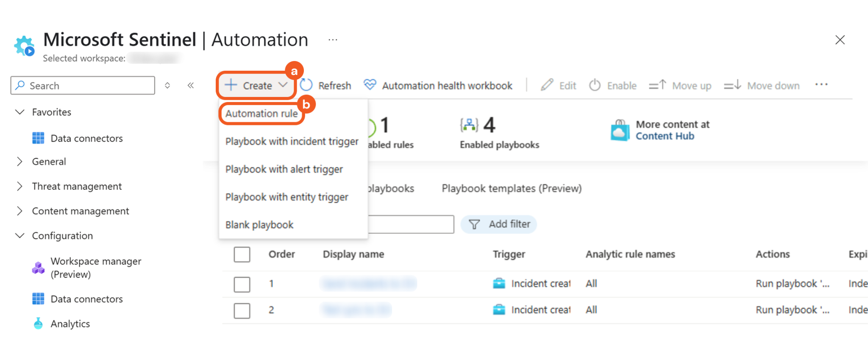Click the Move up arrow icon
This screenshot has width=868, height=340.
coord(657,85)
